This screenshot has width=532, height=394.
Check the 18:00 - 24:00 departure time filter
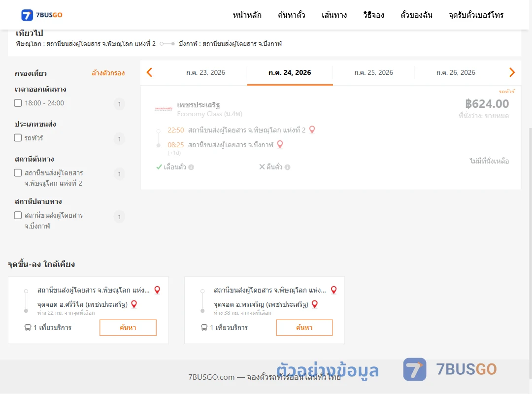coord(18,103)
